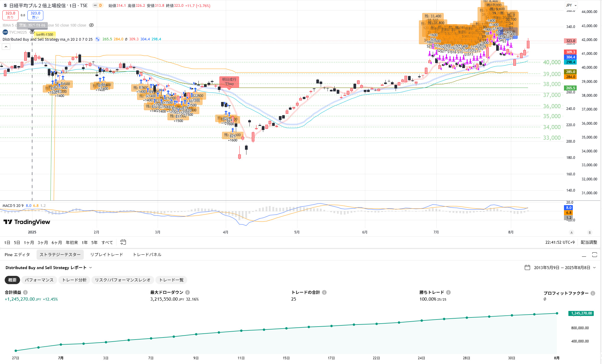Screen dimensions: 602x364
Task: Open the go-to-date calendar icon
Action: click(123, 242)
